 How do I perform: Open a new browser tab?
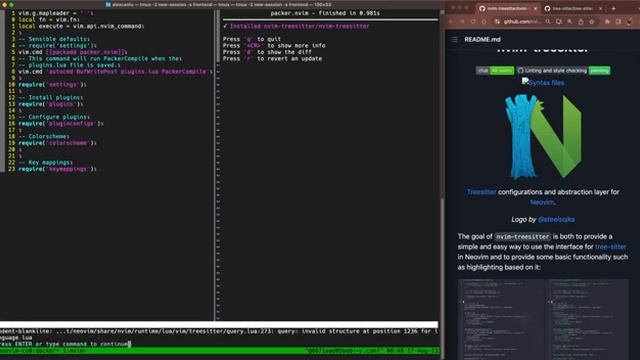point(613,8)
